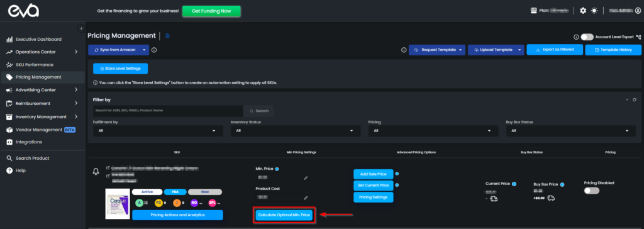Go to SKU Performance
The height and width of the screenshot is (229, 644).
tap(34, 65)
